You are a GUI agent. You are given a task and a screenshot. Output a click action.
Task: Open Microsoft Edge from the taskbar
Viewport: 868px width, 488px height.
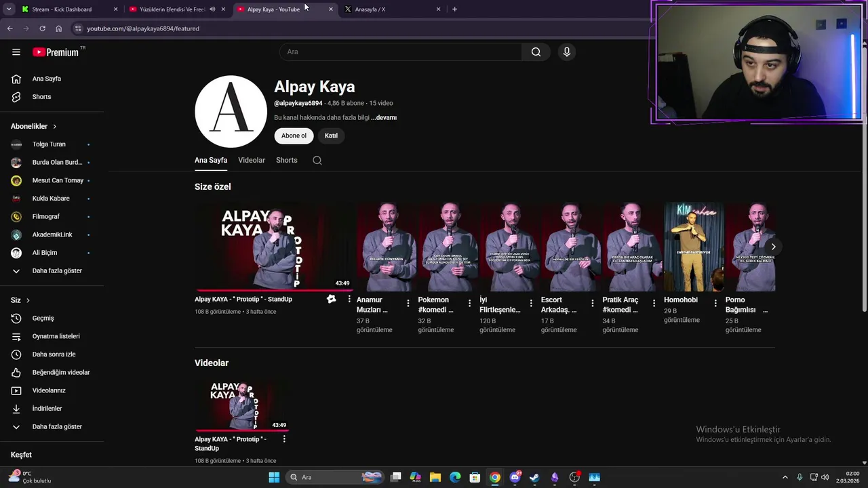[455, 477]
